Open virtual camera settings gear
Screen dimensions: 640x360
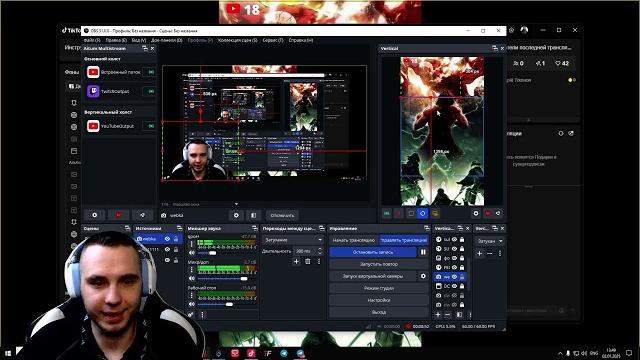click(423, 276)
